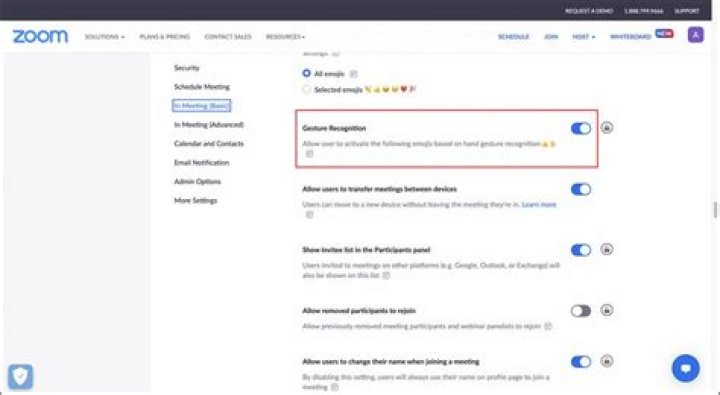Image resolution: width=720 pixels, height=395 pixels.
Task: Click info icon next to All emojis
Action: (x=353, y=73)
